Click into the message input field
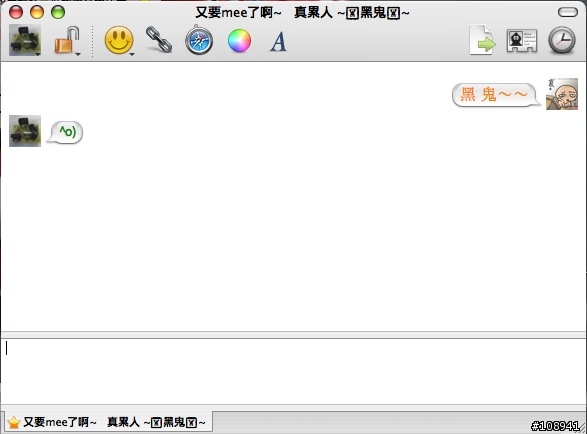 pos(294,371)
